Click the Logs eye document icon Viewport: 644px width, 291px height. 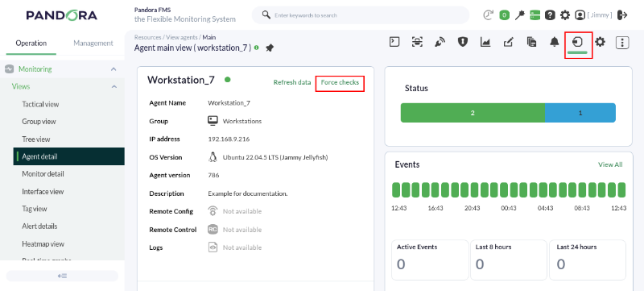(213, 247)
